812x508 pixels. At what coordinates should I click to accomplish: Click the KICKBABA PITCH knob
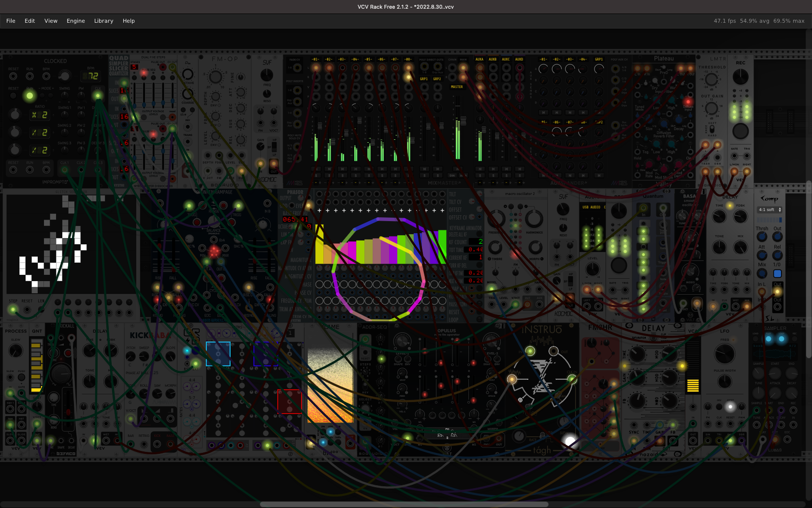tap(131, 357)
